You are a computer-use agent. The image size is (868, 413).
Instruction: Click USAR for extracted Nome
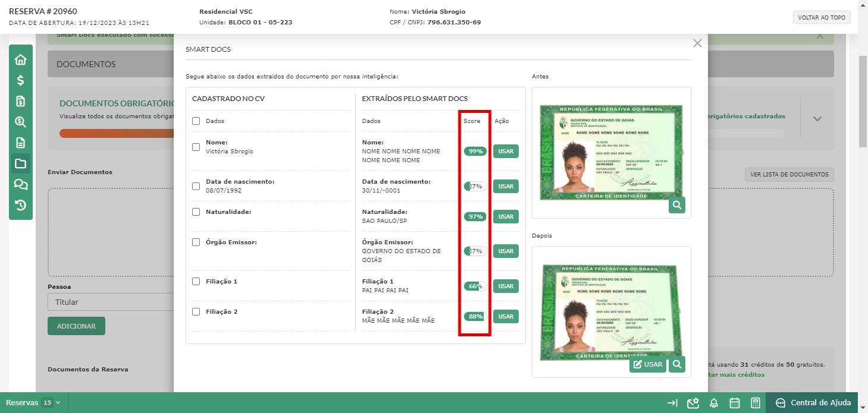(506, 152)
